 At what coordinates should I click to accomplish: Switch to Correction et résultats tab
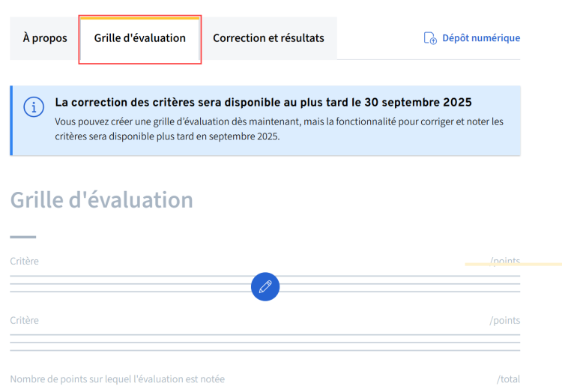268,38
